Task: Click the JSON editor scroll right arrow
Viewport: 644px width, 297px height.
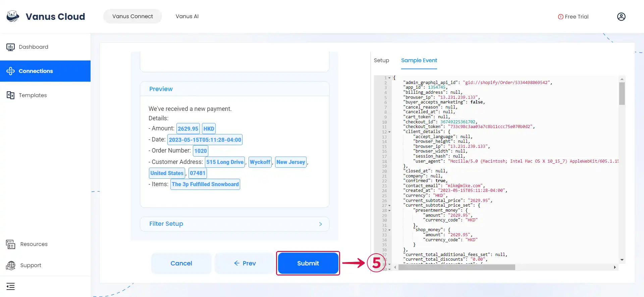Action: point(615,267)
